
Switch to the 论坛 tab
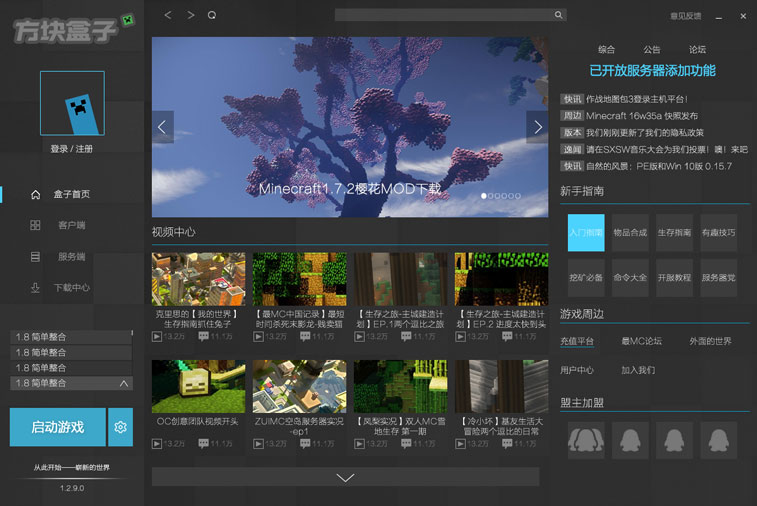pos(697,49)
